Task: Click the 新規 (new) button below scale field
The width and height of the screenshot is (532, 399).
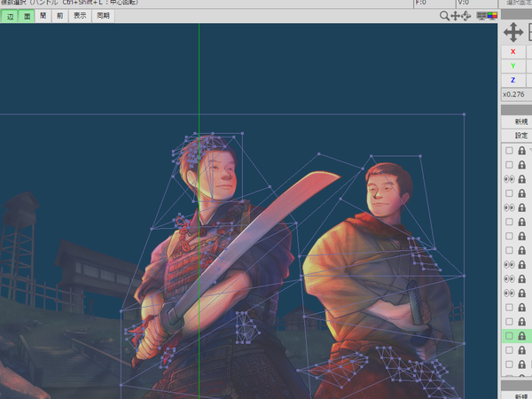Action: tap(517, 121)
